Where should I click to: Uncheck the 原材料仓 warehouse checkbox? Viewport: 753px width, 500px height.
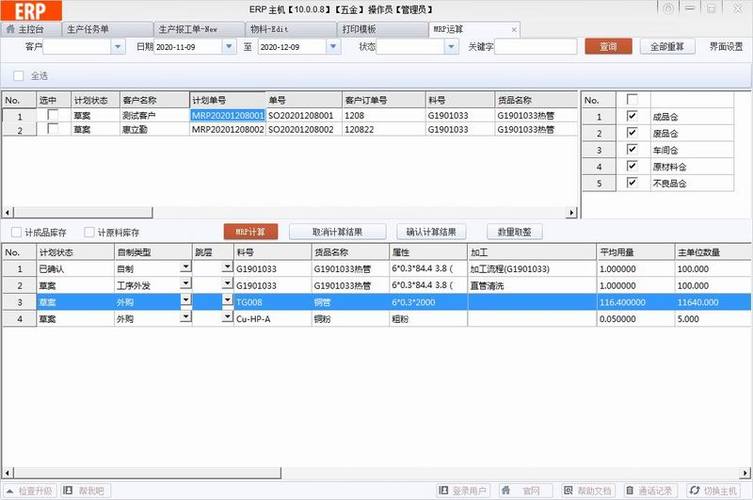(x=631, y=166)
